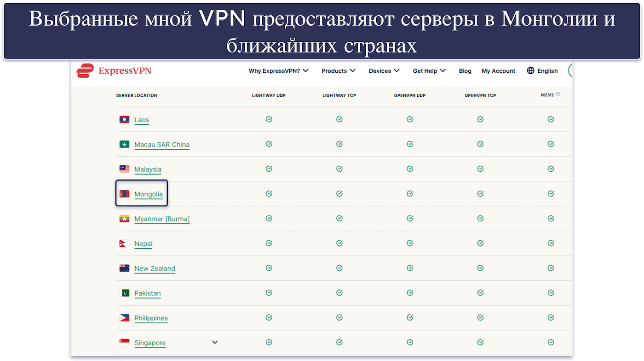Click the Macau SAR China flag icon
644x361 pixels.
click(x=124, y=144)
